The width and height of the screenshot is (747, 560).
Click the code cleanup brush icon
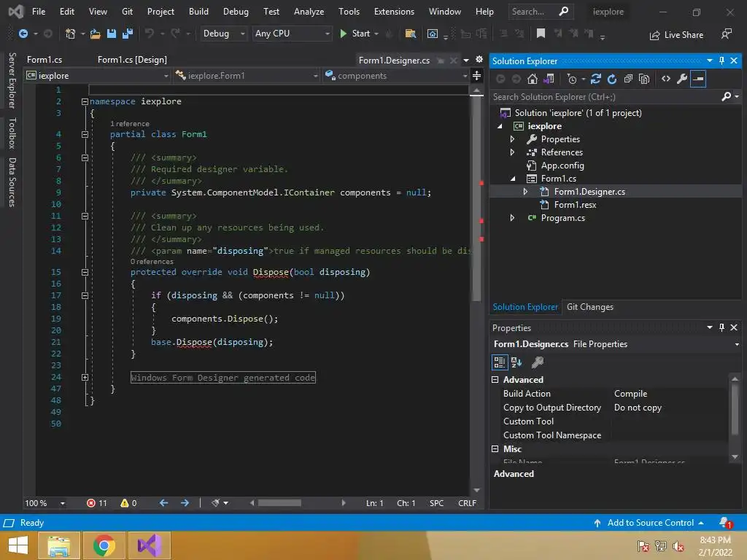click(x=216, y=503)
